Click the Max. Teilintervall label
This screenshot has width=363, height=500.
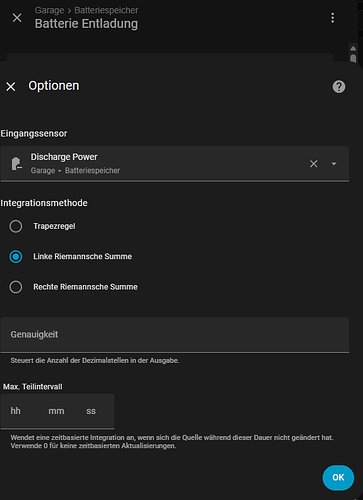33,387
